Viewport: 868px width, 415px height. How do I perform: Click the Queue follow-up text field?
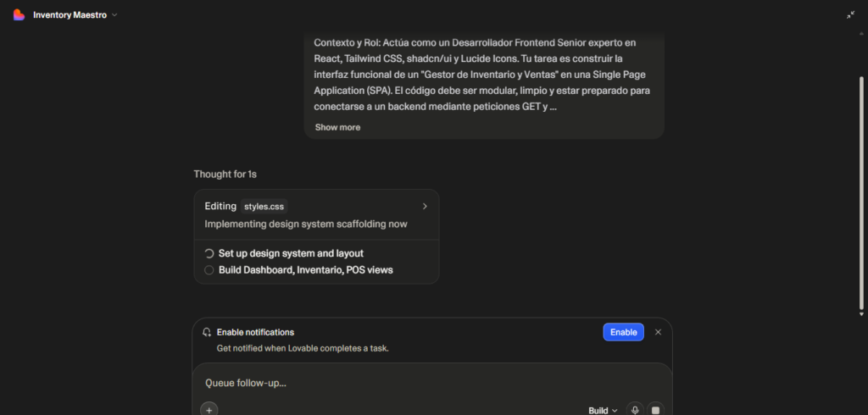click(424, 383)
